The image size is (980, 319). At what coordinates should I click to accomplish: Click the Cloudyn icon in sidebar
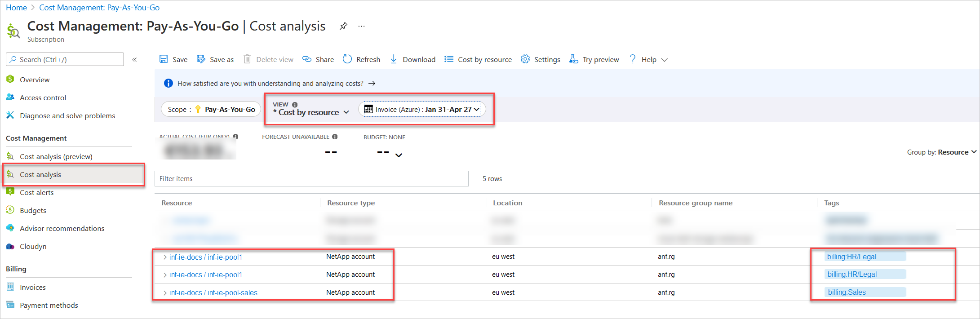point(10,246)
